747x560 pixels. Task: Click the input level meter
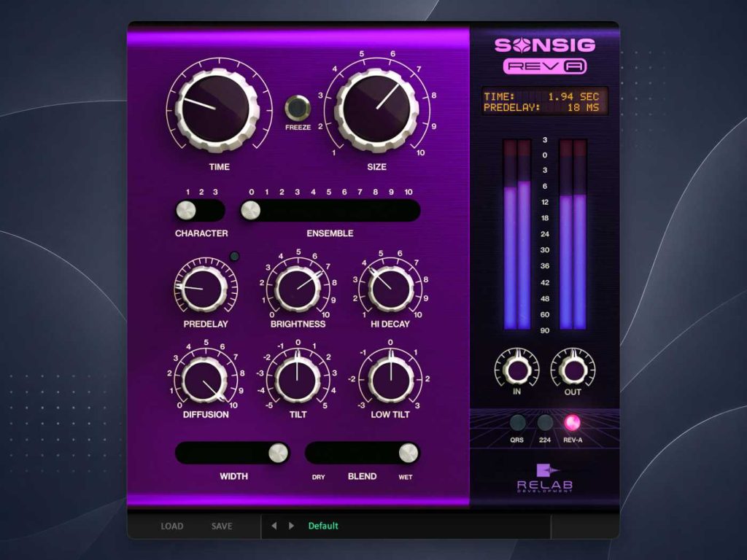click(517, 234)
